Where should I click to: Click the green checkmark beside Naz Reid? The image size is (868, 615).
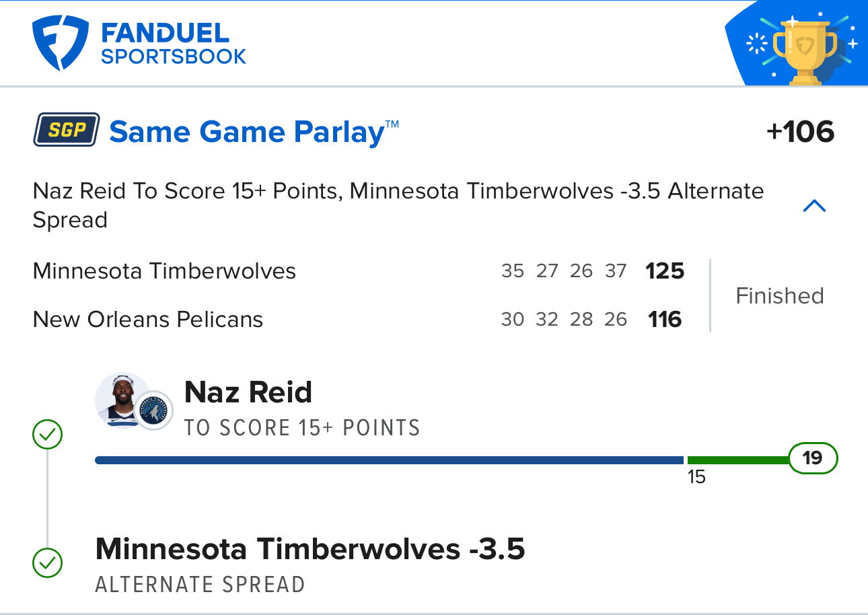tap(47, 435)
